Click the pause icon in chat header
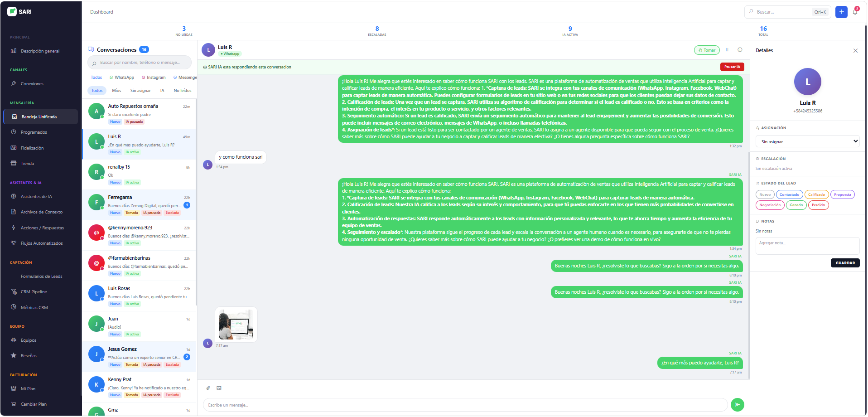The image size is (868, 417). (727, 50)
